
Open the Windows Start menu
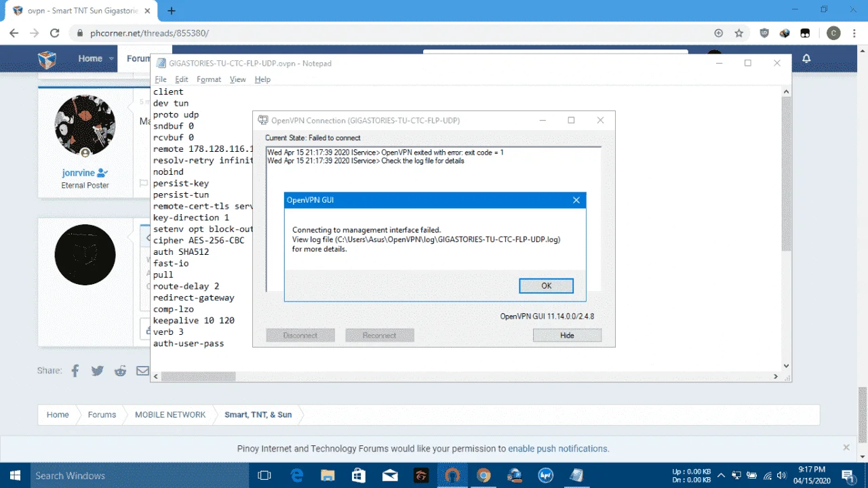(14, 475)
